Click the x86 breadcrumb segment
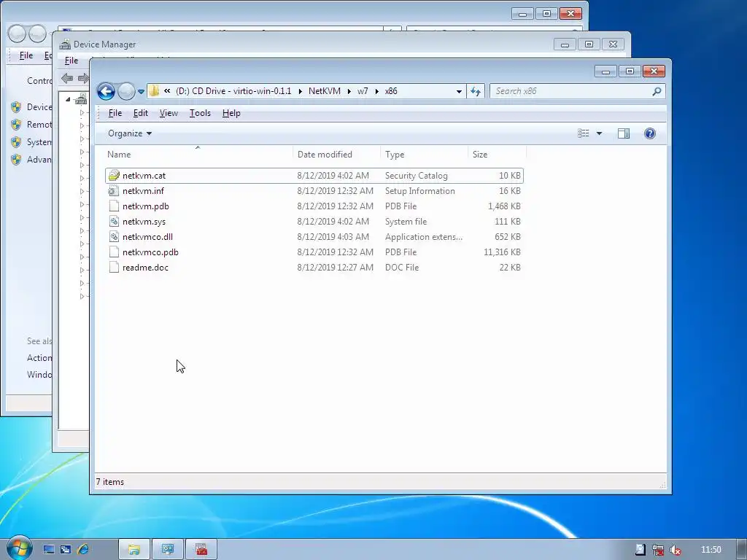747x560 pixels. pyautogui.click(x=391, y=91)
